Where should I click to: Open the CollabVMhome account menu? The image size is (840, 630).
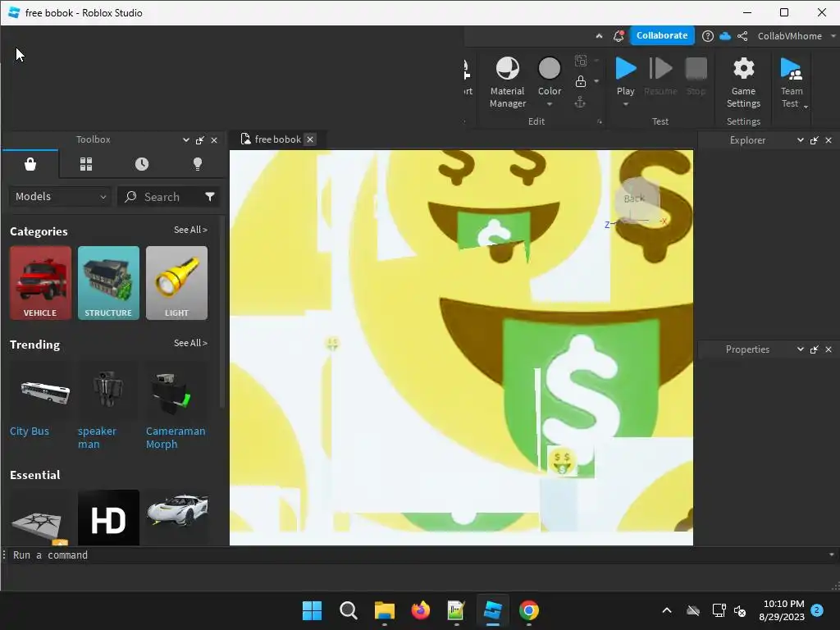(796, 36)
